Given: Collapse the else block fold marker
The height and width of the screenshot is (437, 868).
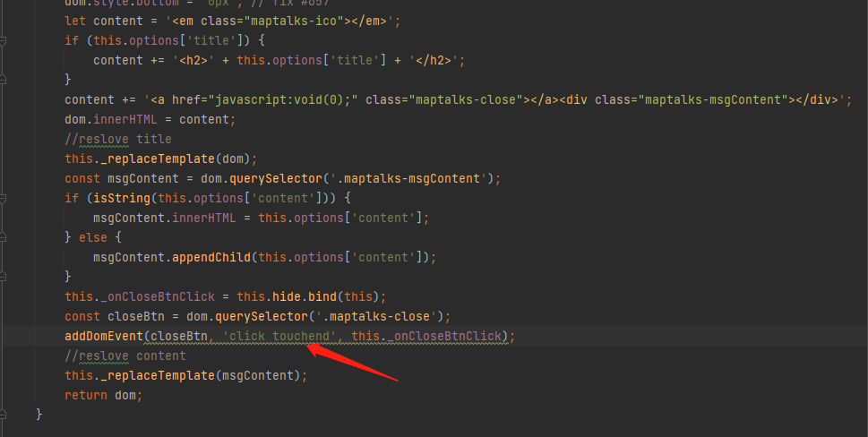Looking at the screenshot, I should coord(2,237).
